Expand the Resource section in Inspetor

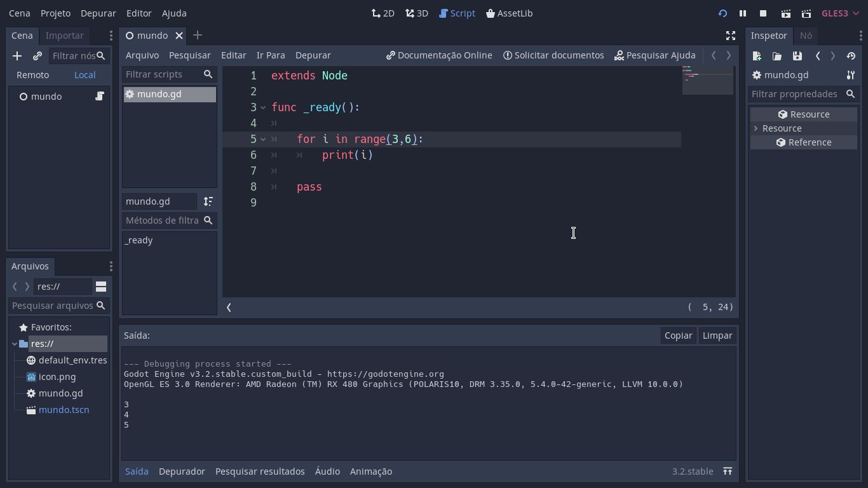[x=756, y=128]
